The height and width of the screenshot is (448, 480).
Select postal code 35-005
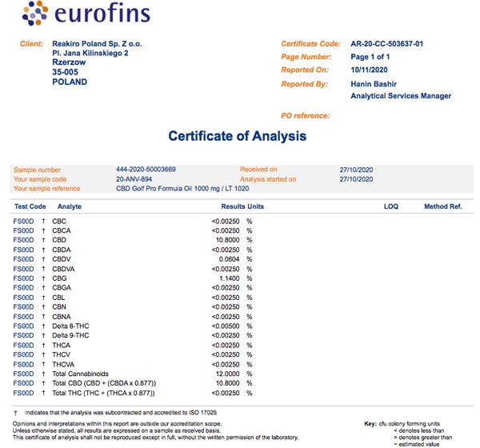66,72
